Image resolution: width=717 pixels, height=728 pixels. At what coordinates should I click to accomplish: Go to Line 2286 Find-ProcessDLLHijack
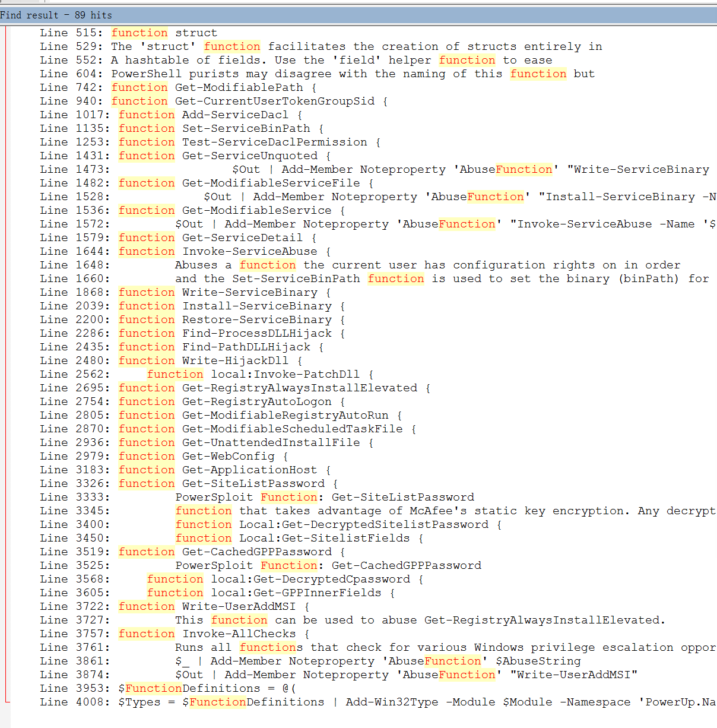(192, 333)
